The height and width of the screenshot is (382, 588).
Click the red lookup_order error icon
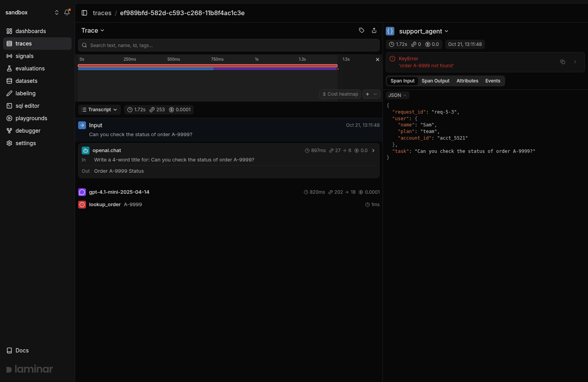pos(82,205)
